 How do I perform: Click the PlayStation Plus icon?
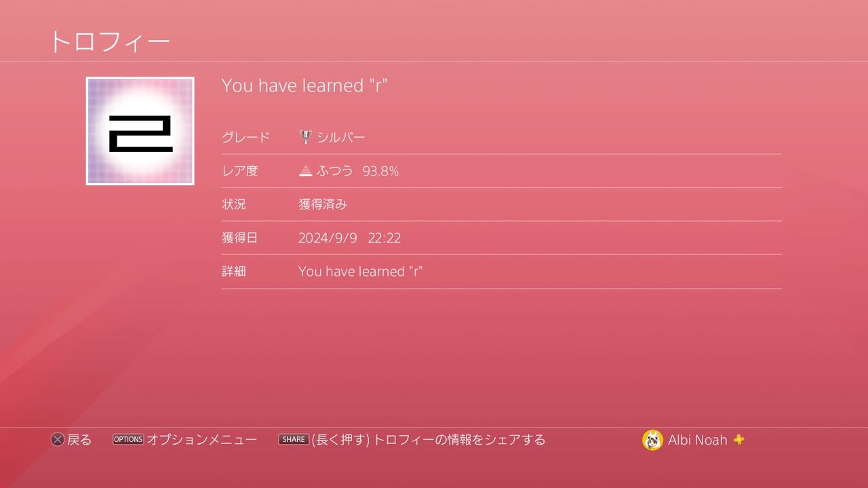[738, 439]
